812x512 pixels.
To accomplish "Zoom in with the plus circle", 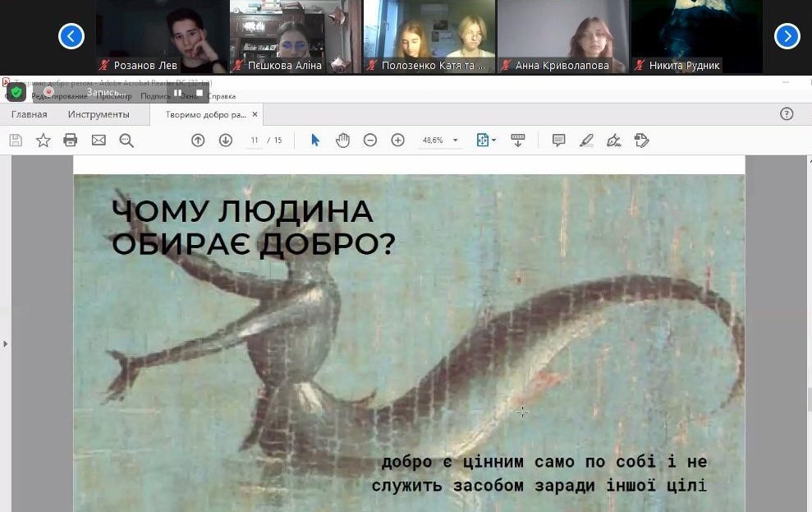I will [397, 141].
